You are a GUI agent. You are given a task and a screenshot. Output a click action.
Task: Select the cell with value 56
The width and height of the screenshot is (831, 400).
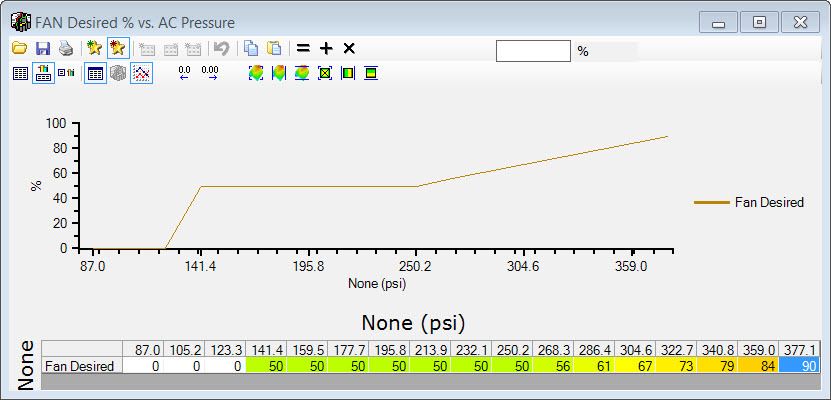[x=553, y=366]
